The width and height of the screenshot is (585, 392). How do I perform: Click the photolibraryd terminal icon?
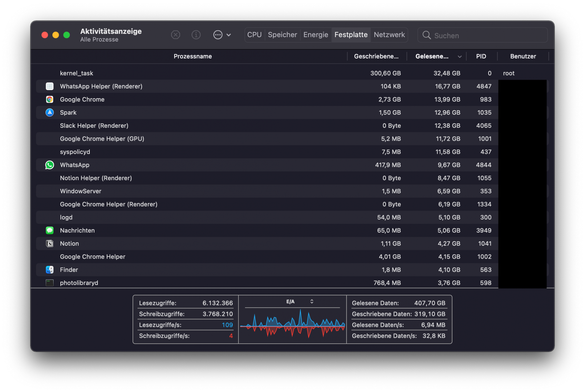50,283
